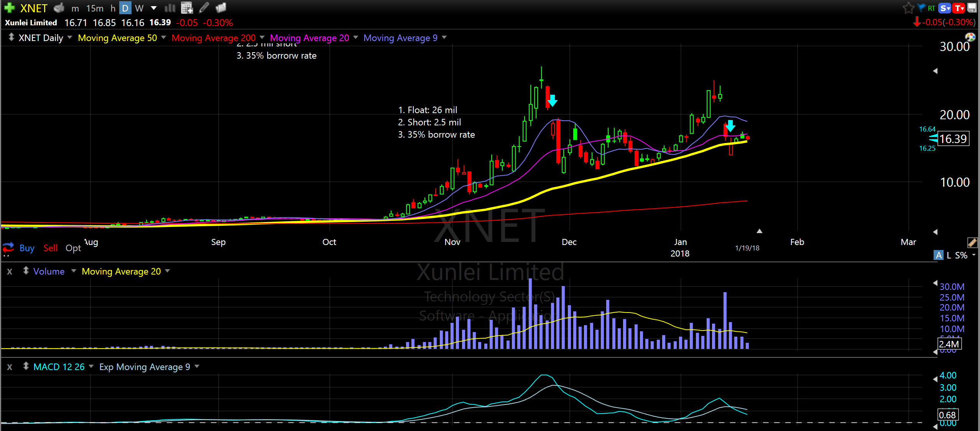Select the pencil drawing tools icon
The image size is (980, 431).
[204, 8]
